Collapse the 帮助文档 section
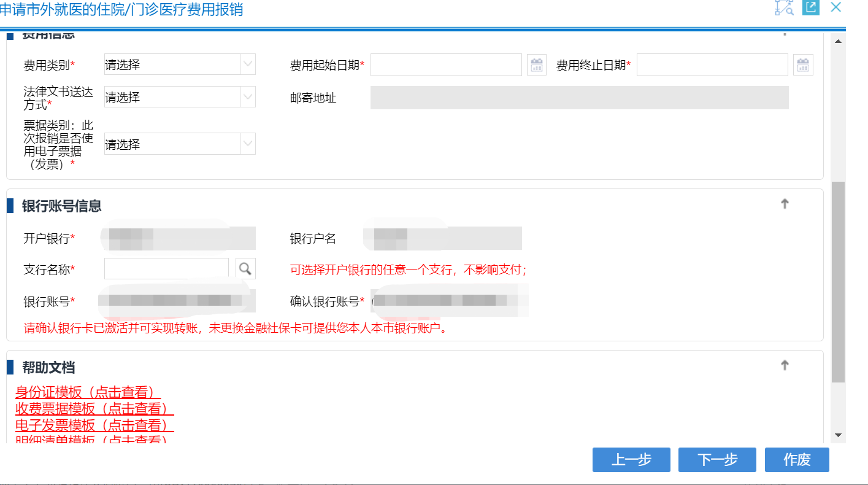 click(785, 365)
